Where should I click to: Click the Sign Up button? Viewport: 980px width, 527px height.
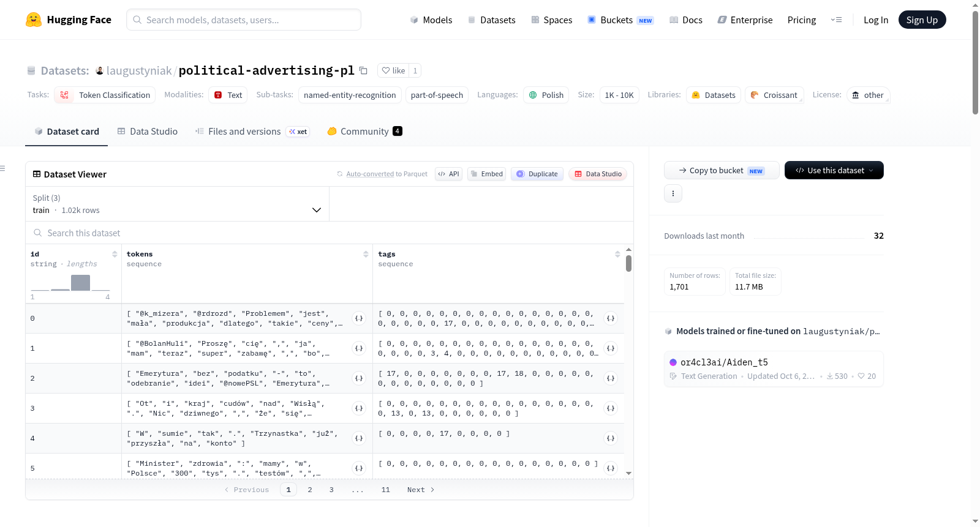coord(922,20)
